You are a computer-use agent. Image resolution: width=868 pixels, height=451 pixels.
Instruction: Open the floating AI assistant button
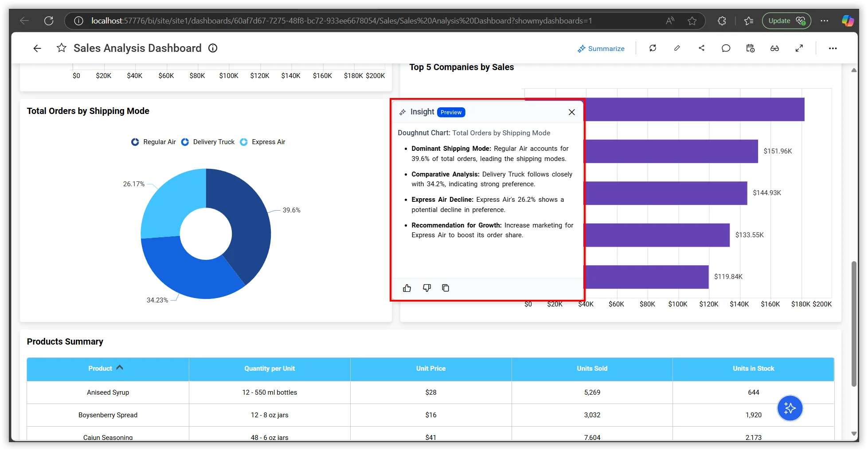click(790, 408)
